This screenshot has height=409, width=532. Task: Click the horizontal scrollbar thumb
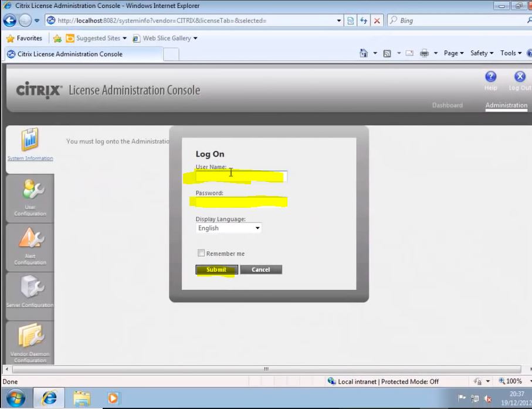(x=267, y=369)
